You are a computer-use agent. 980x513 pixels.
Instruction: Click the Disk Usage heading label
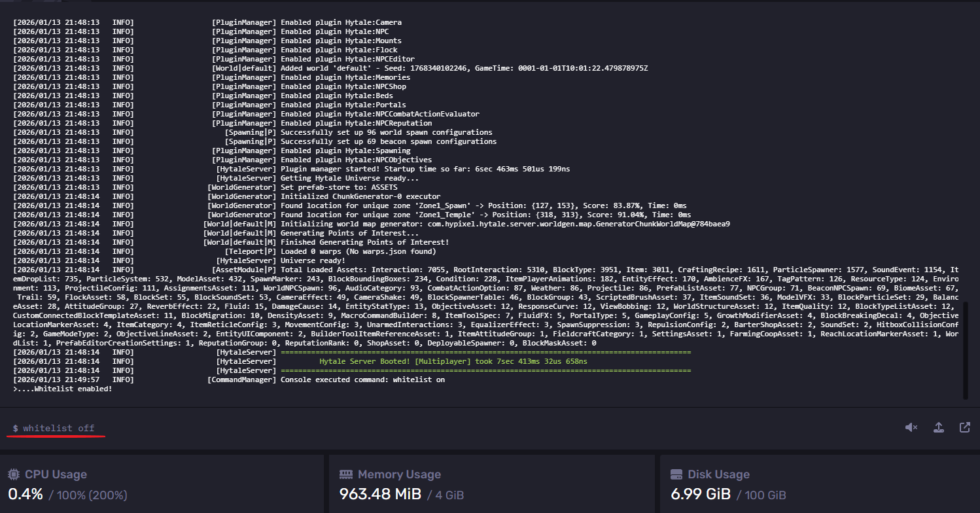(x=718, y=474)
